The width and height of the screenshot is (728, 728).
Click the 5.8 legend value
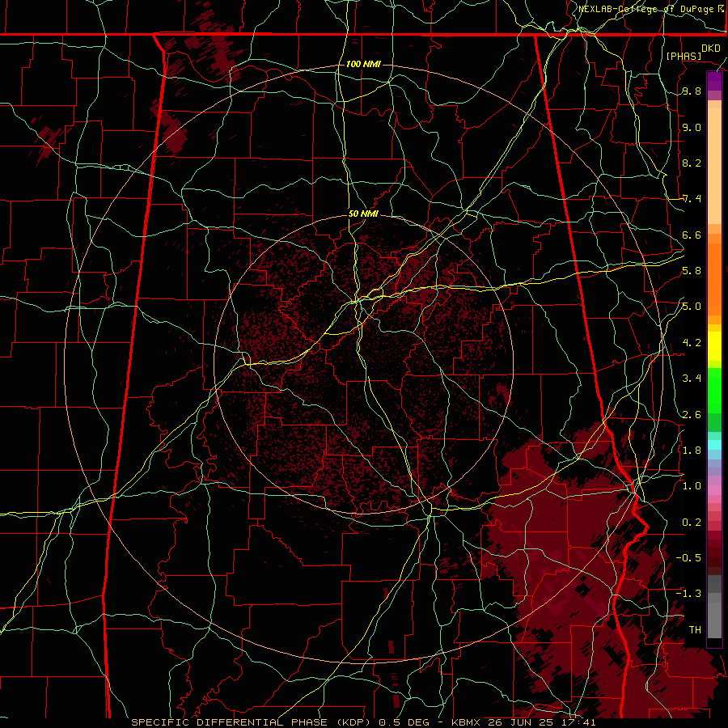click(x=692, y=271)
